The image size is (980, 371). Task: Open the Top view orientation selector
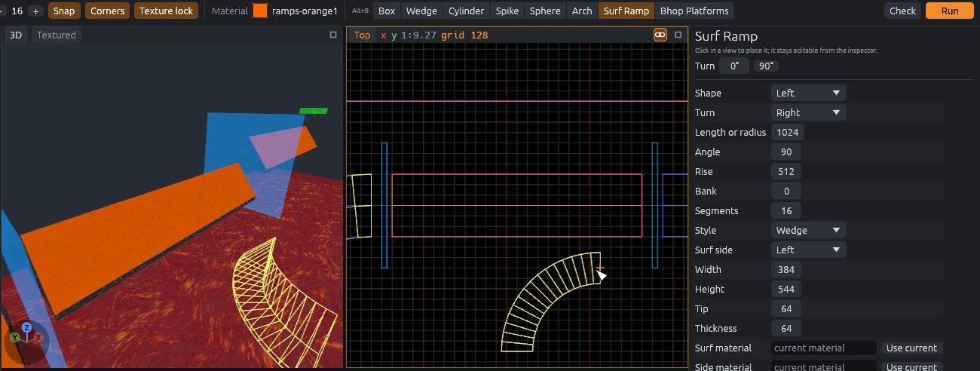(x=363, y=35)
